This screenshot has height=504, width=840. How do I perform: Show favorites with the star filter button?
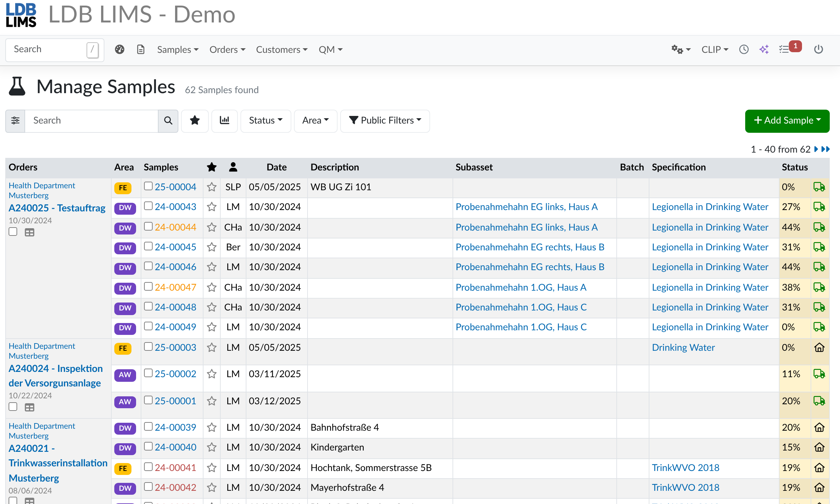pos(195,121)
